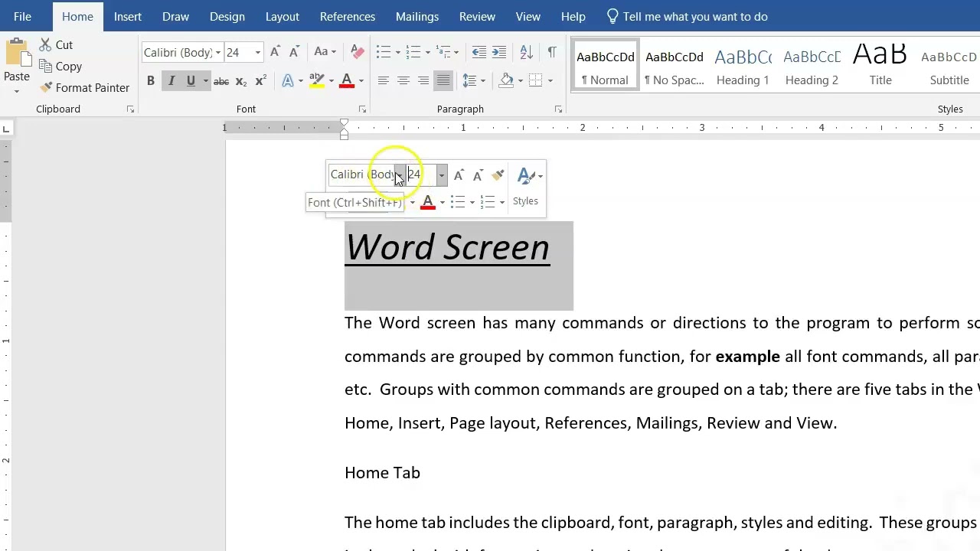
Task: Click Grow Font in mini toolbar
Action: click(459, 175)
